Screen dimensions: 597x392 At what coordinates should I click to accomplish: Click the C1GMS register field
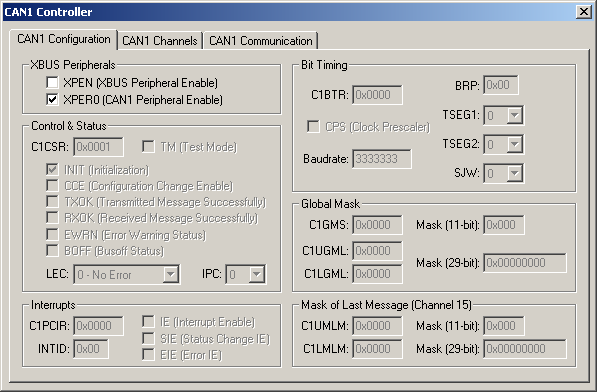coord(377,225)
